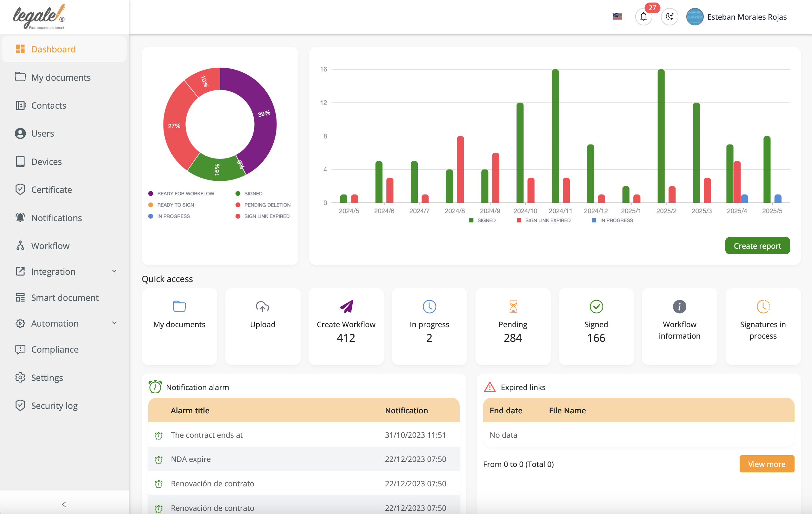Open Upload cloud icon tile

[262, 307]
